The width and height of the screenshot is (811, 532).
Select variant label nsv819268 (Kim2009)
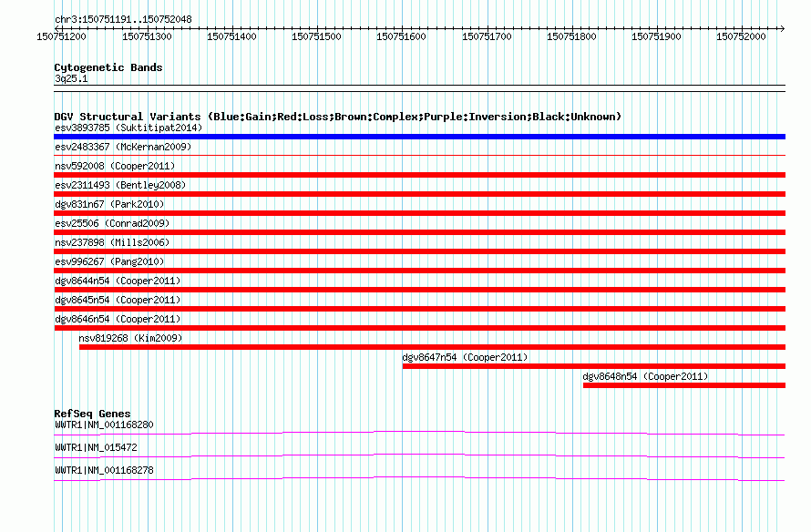click(130, 338)
